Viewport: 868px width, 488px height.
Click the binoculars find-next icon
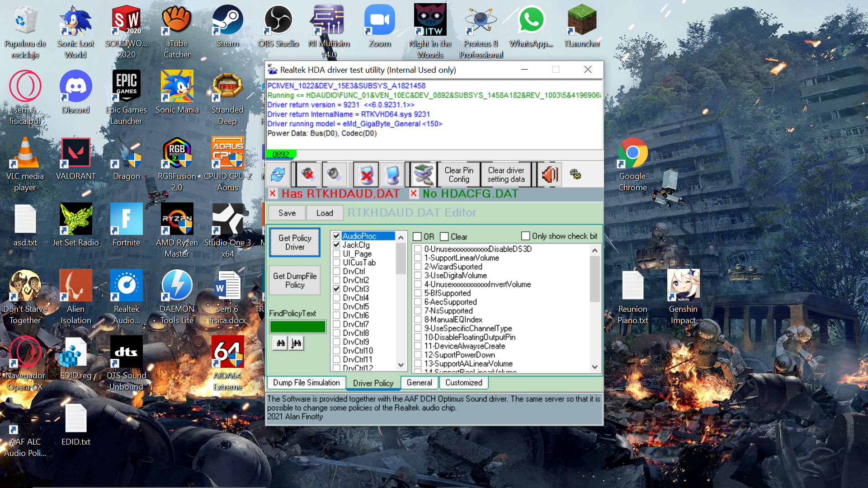(296, 343)
